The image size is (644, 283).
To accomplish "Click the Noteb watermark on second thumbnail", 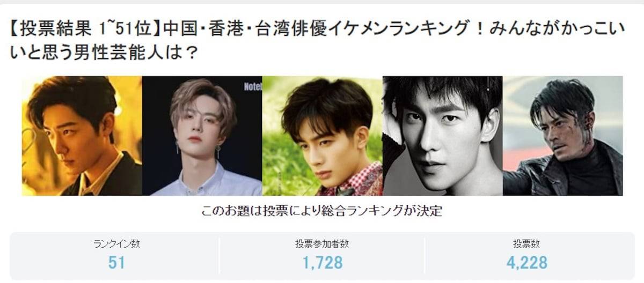I will click(252, 87).
